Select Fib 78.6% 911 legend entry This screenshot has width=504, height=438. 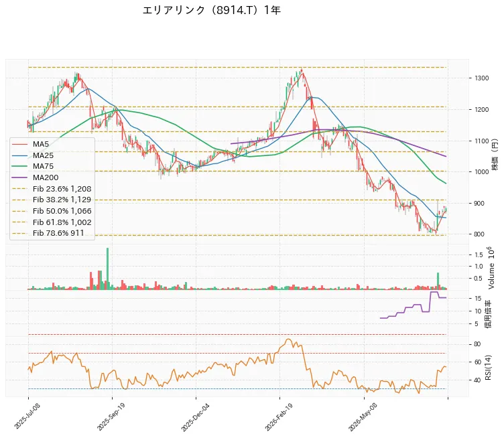(48, 233)
